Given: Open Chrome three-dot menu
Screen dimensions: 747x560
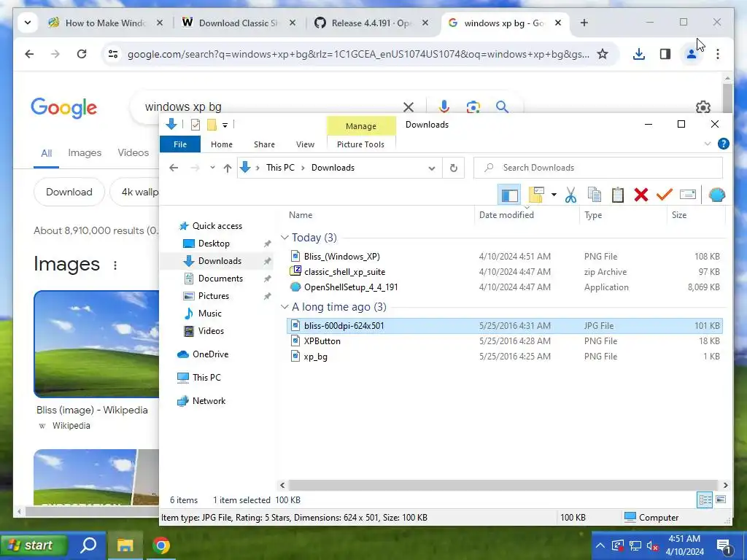Looking at the screenshot, I should point(718,54).
